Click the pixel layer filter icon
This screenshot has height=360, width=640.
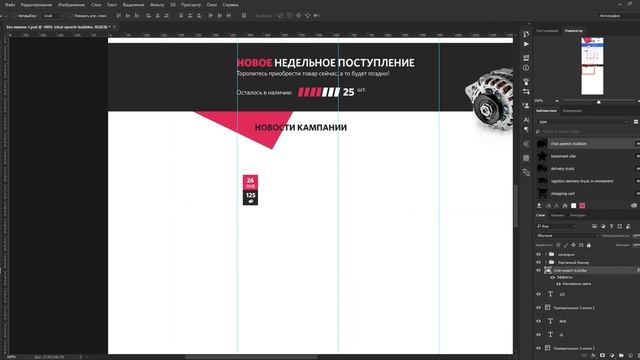point(594,226)
